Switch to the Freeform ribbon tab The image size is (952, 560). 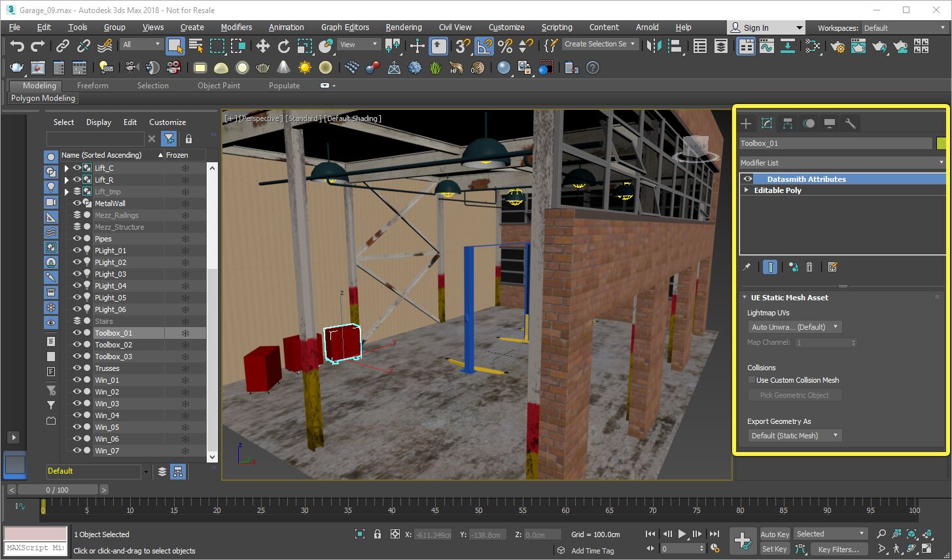pyautogui.click(x=93, y=86)
